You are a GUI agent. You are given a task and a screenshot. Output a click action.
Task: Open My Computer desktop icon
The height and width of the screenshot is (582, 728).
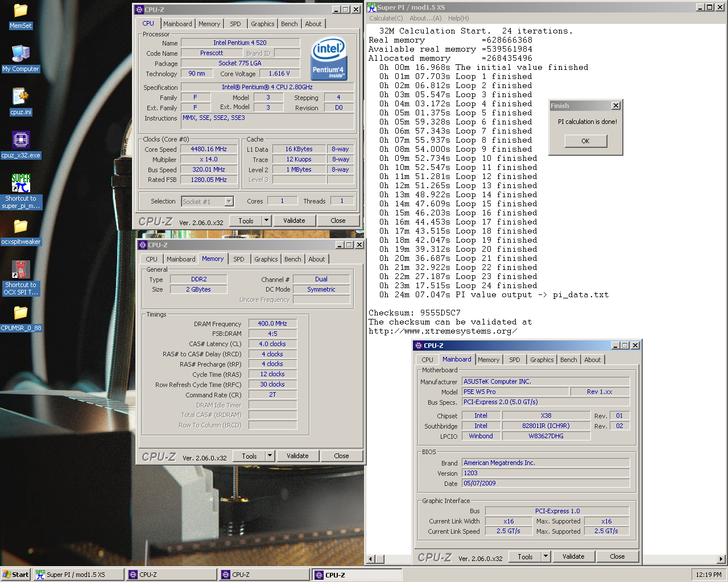click(x=20, y=59)
